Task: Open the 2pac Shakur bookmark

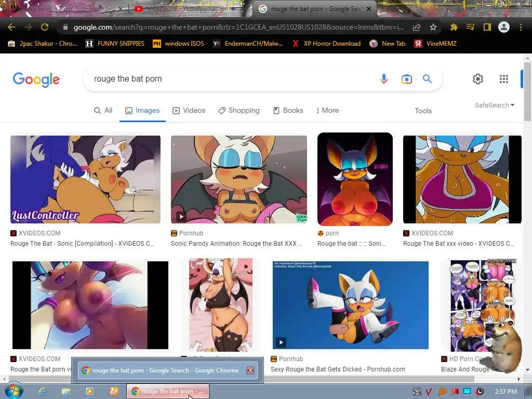Action: (43, 44)
